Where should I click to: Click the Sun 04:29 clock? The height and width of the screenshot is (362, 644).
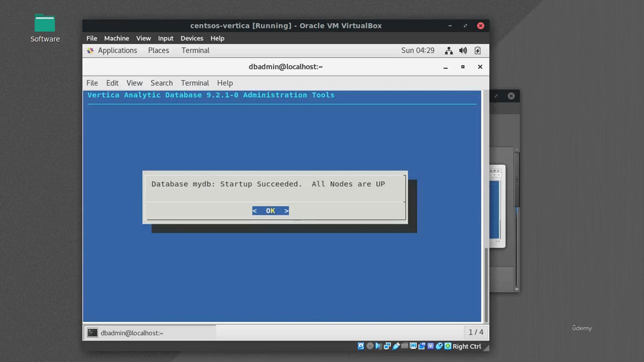point(418,50)
